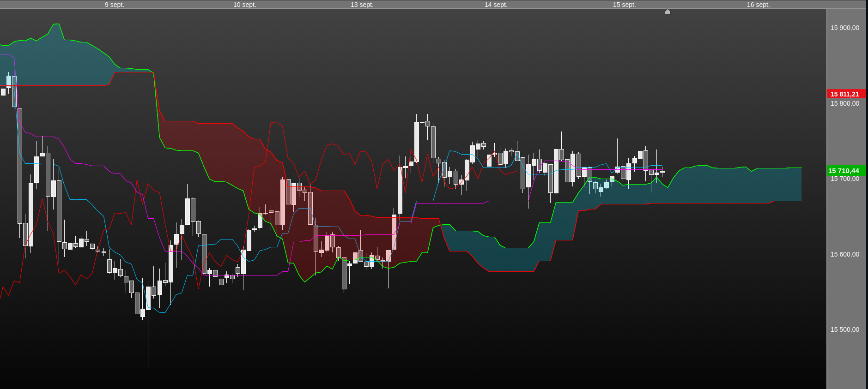
Task: Click the 15 700,00 price axis label
Action: point(845,179)
